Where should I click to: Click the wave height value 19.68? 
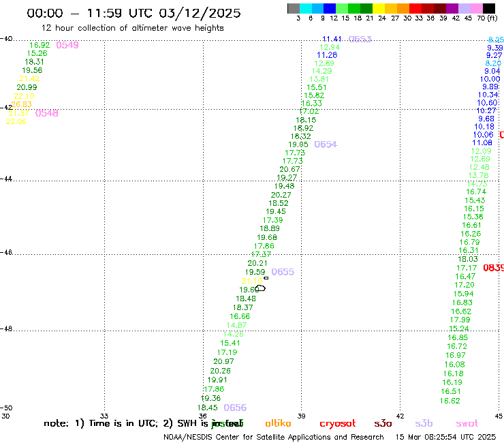(267, 237)
